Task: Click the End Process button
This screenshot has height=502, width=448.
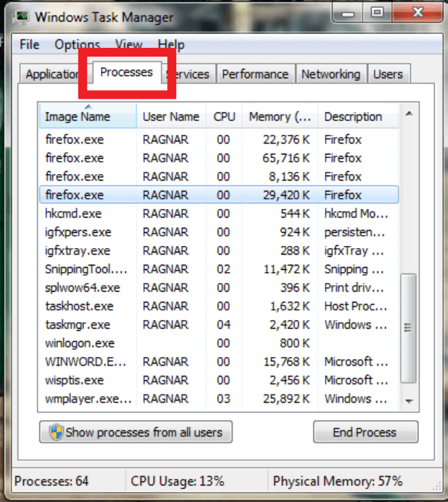Action: pyautogui.click(x=365, y=432)
